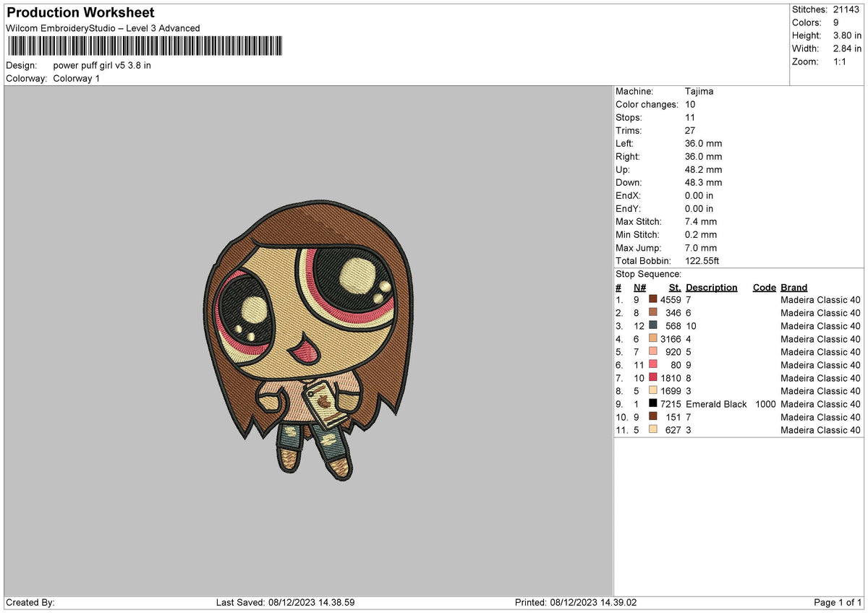Pick the Emerald Black swatch in stop 9

click(652, 403)
